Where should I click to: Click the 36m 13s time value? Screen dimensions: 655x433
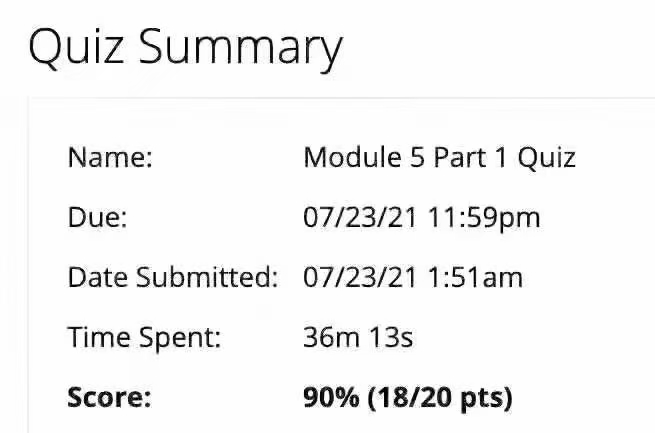pos(358,337)
